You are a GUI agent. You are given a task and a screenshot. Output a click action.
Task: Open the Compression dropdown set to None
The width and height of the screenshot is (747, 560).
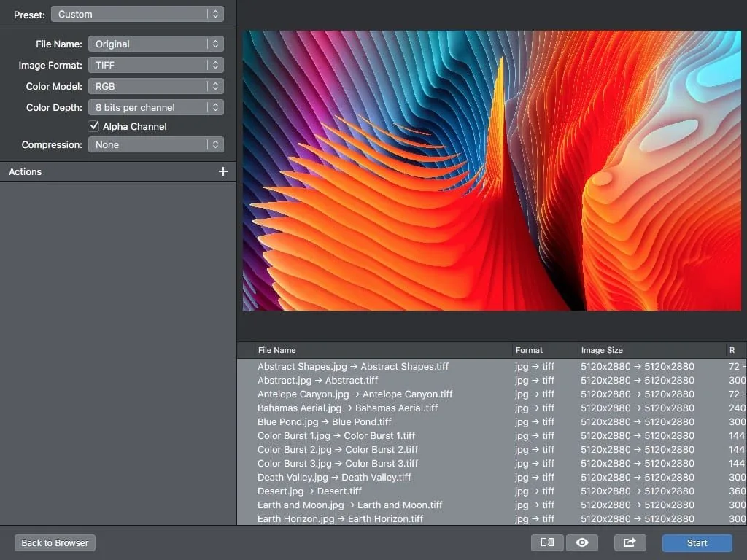click(155, 144)
